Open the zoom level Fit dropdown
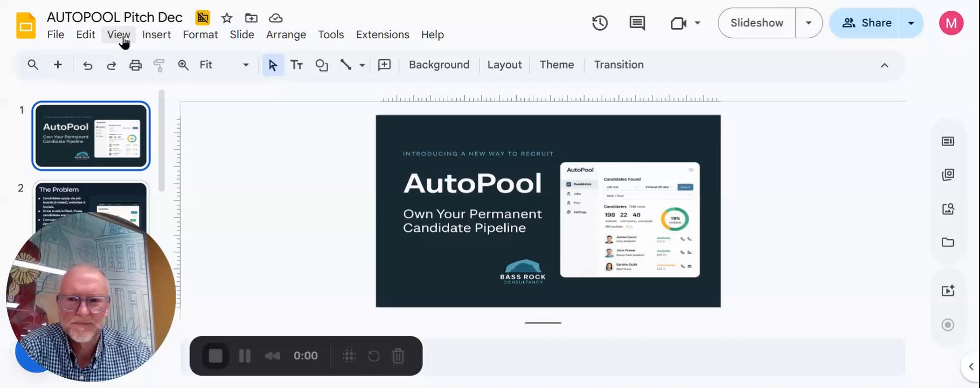Viewport: 980px width, 388px height. [224, 65]
